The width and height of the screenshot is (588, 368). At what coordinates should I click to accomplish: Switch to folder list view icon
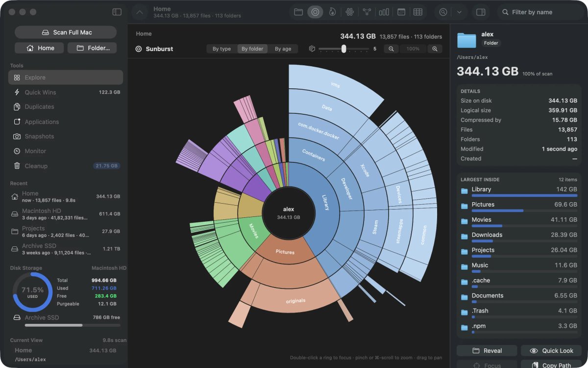[x=298, y=12]
